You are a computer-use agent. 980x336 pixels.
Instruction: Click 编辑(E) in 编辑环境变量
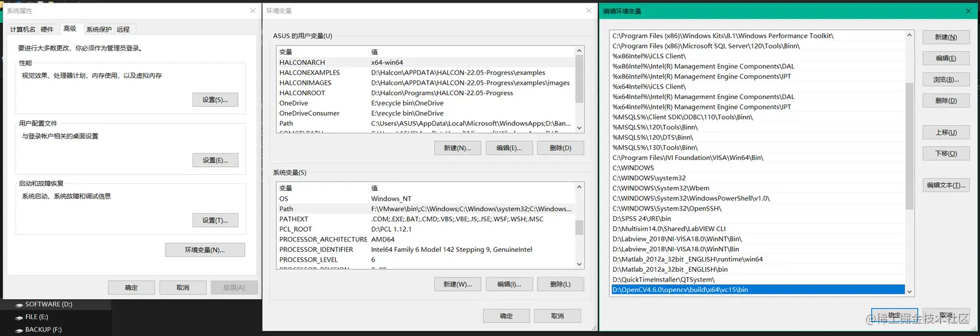[946, 58]
